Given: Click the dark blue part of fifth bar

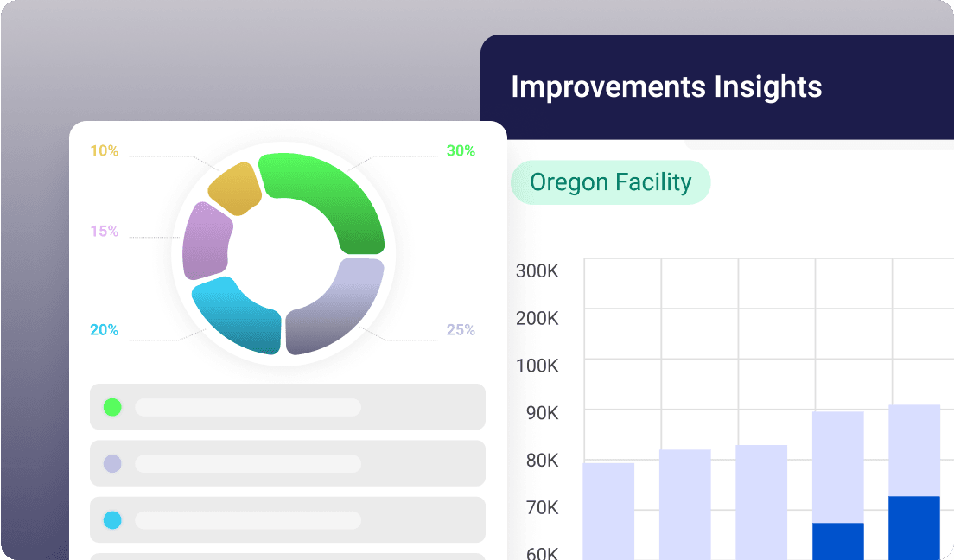Looking at the screenshot, I should (914, 527).
